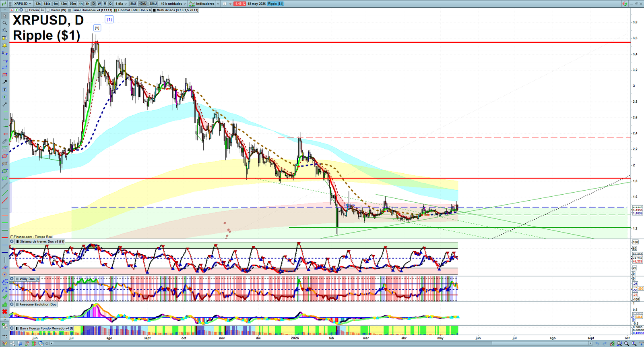Open the '1 día' period dropdown
The width and height of the screenshot is (644, 347).
[121, 4]
